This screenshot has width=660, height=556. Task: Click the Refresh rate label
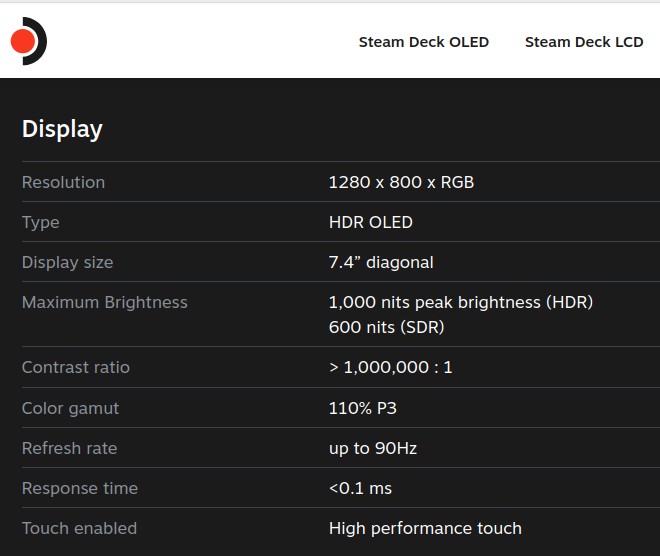tap(69, 448)
